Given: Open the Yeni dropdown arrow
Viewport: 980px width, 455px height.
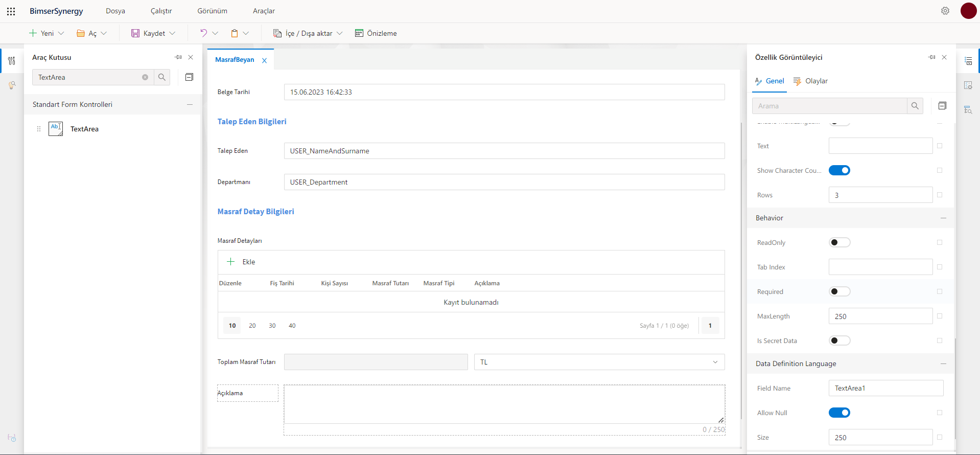Looking at the screenshot, I should click(x=61, y=33).
